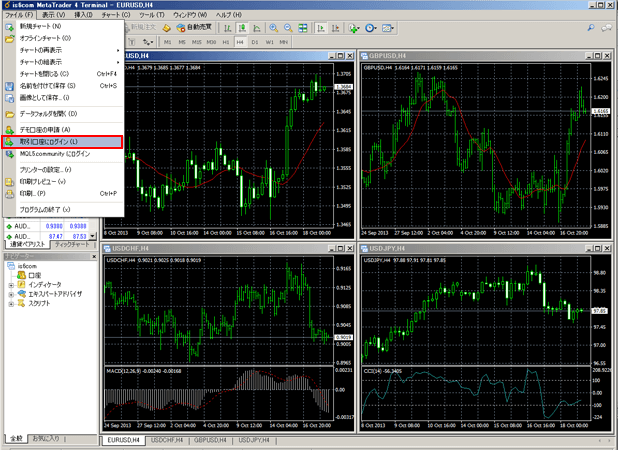Screen dimensions: 618x450
Task: Open the periods clock dropdown
Action: coord(371,28)
